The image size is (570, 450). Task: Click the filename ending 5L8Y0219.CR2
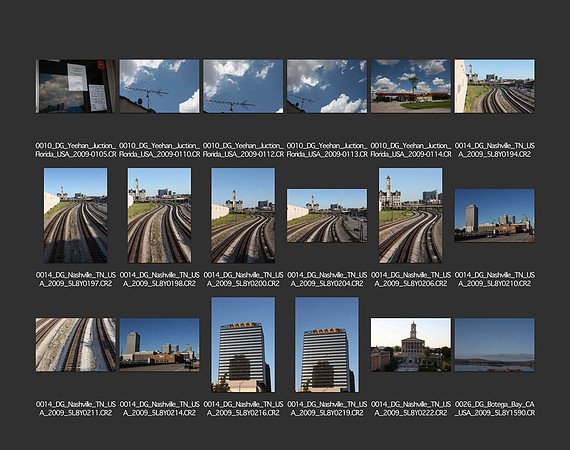(327, 409)
